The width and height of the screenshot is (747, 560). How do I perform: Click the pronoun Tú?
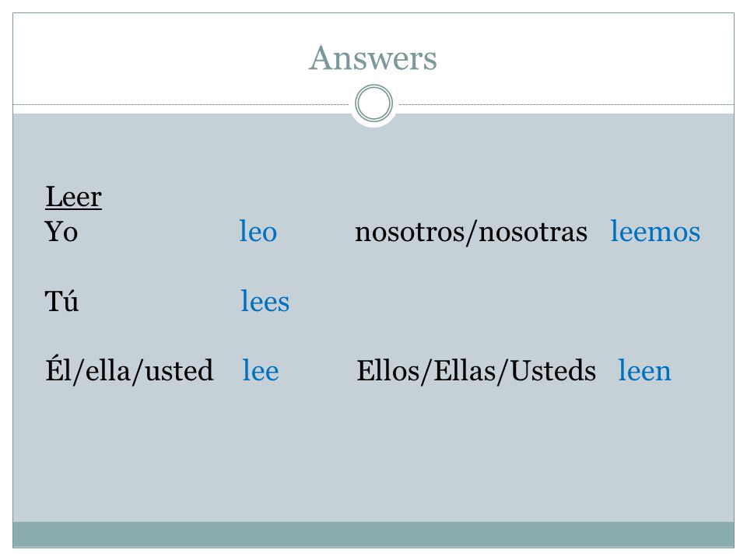(61, 301)
